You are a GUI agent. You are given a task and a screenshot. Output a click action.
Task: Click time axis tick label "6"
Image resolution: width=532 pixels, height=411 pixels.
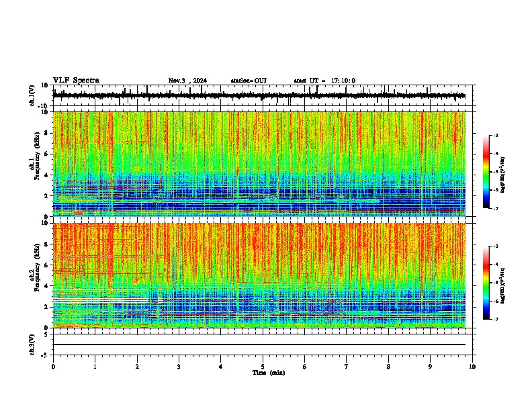[305, 367]
